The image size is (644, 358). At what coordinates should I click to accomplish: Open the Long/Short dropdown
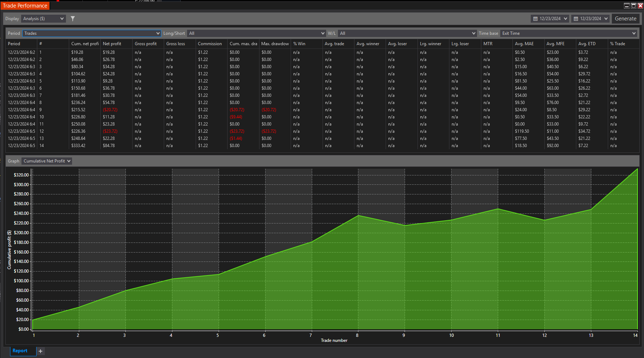(256, 33)
